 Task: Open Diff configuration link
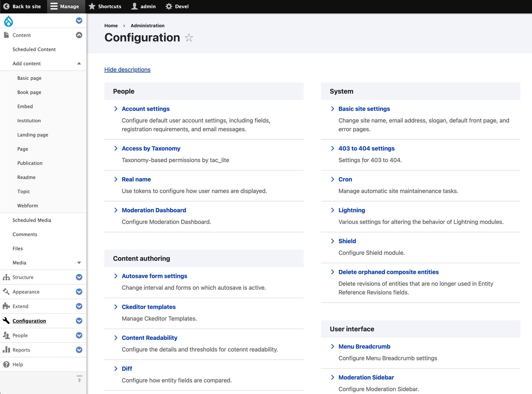coord(127,369)
